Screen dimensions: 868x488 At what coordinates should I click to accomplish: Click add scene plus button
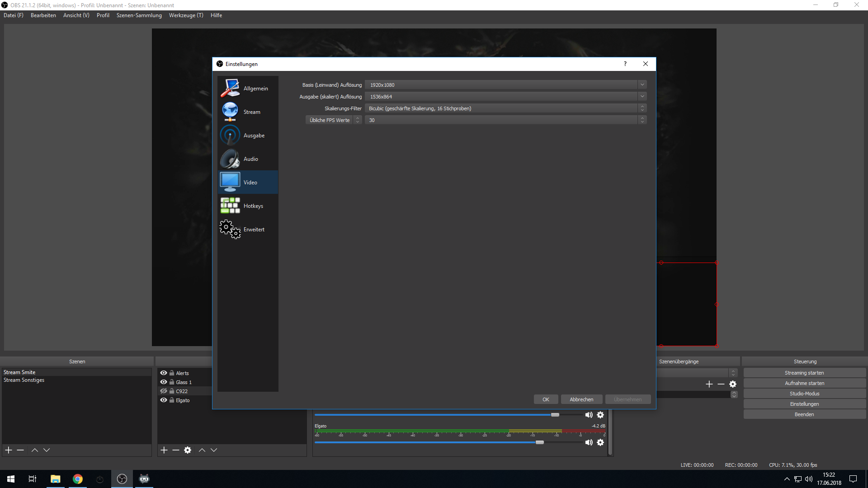tap(9, 450)
